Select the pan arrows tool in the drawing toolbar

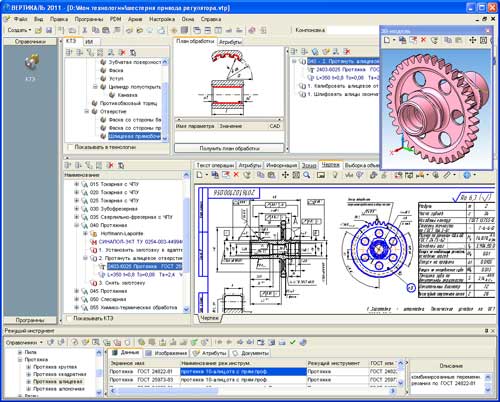285,175
